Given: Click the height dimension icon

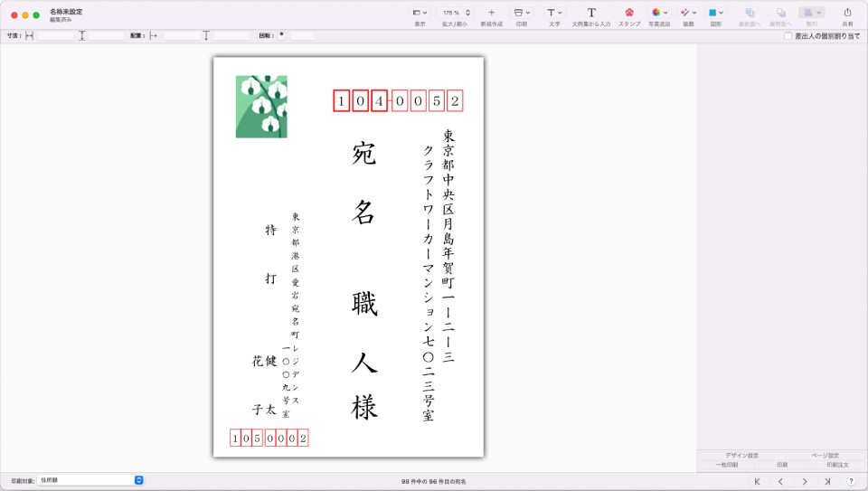Looking at the screenshot, I should (x=81, y=36).
